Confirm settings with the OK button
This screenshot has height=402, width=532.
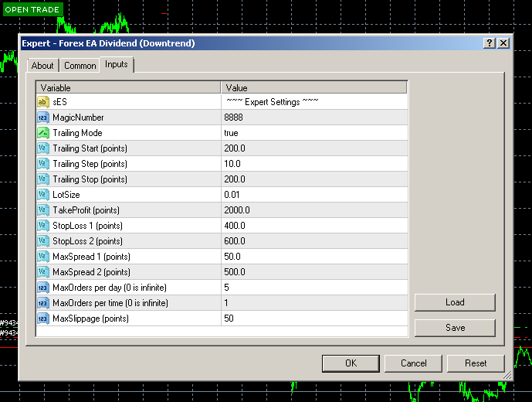[351, 363]
